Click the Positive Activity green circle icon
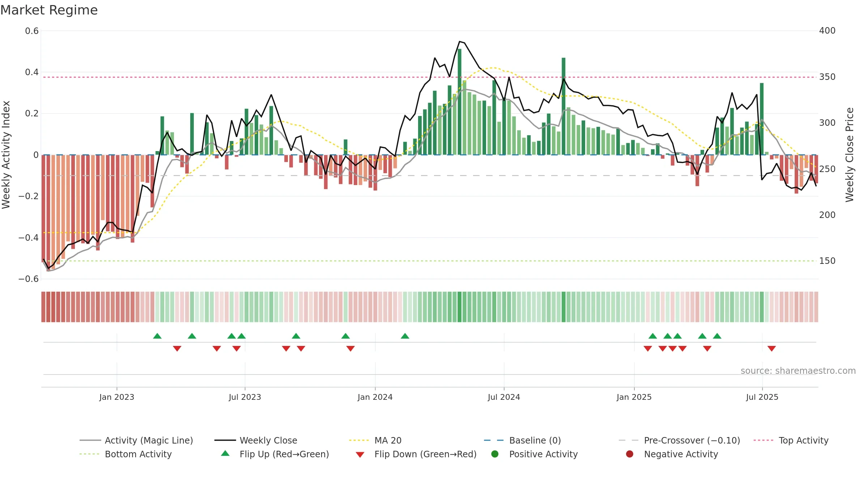The height and width of the screenshot is (488, 868). coord(495,454)
